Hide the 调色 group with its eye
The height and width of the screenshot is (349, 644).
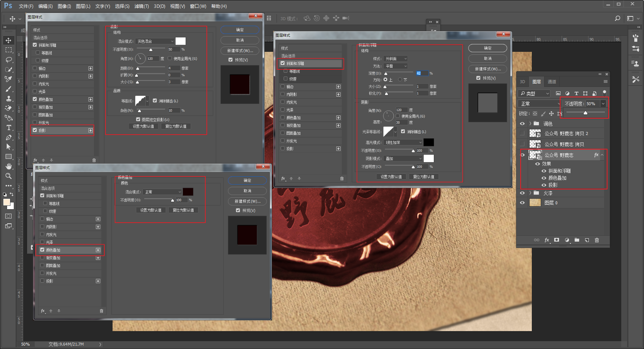tap(522, 124)
